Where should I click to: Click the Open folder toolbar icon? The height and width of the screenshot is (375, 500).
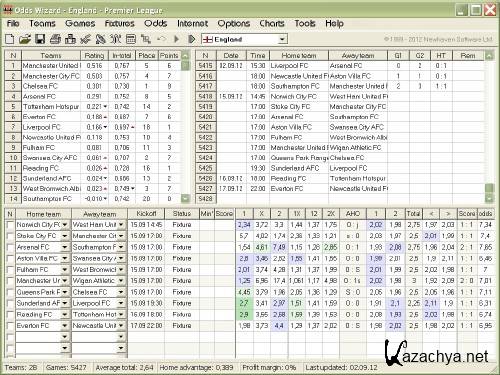click(x=25, y=39)
